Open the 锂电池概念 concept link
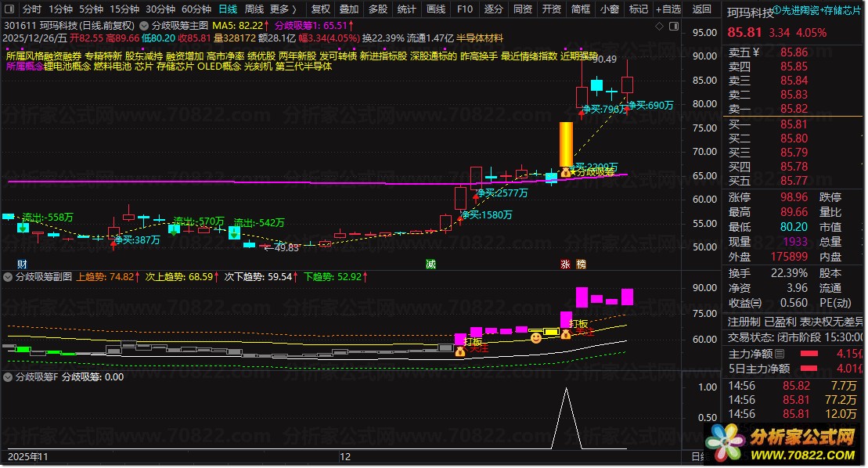This screenshot has height=468, width=868. tap(67, 66)
